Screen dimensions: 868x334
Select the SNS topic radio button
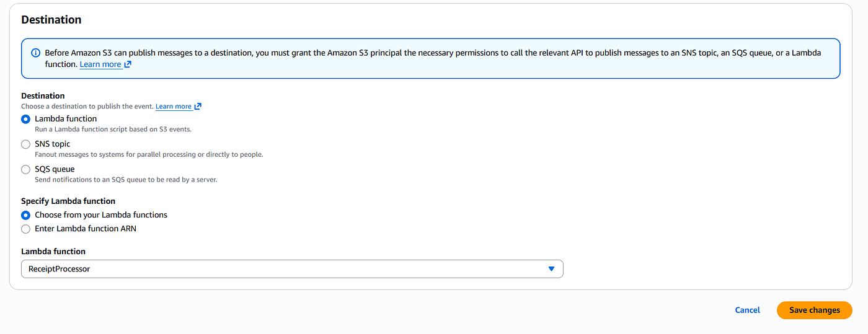coord(25,144)
